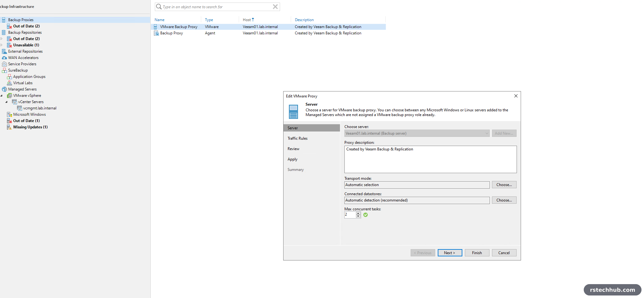Click Out of Date (1) icon under Managed Servers
Viewport: 644px width, 298px height.
point(9,121)
